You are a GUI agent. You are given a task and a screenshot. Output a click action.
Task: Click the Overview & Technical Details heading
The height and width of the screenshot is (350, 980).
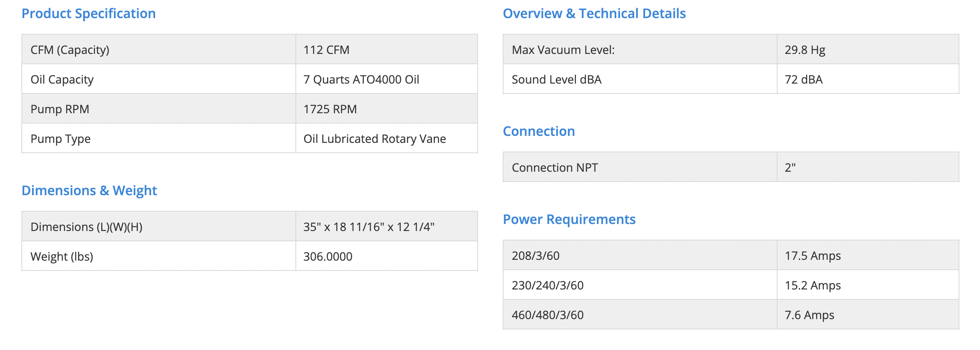(594, 14)
